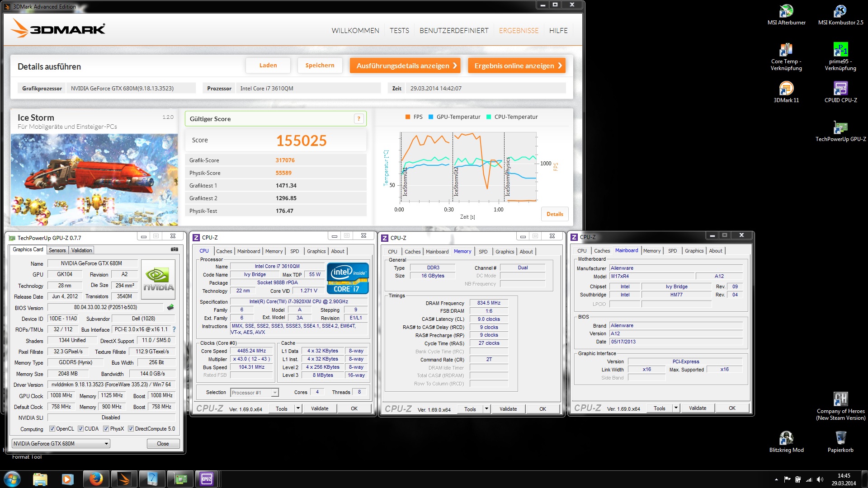
Task: Show hidden tray icons arrow
Action: pos(776,479)
